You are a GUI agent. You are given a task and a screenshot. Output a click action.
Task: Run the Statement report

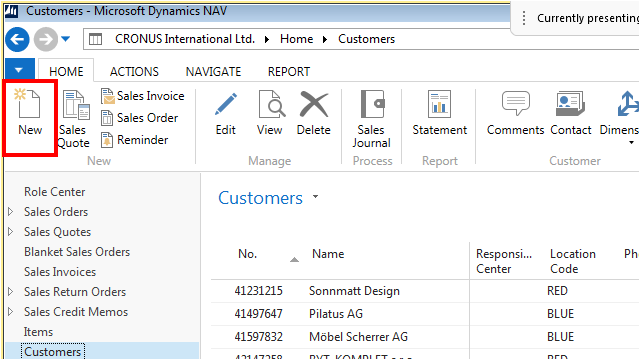coord(440,113)
